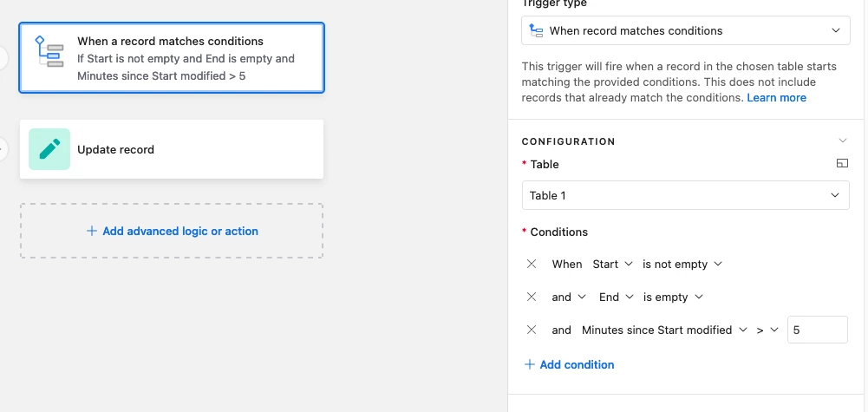Collapse the Configuration section chevron

843,141
